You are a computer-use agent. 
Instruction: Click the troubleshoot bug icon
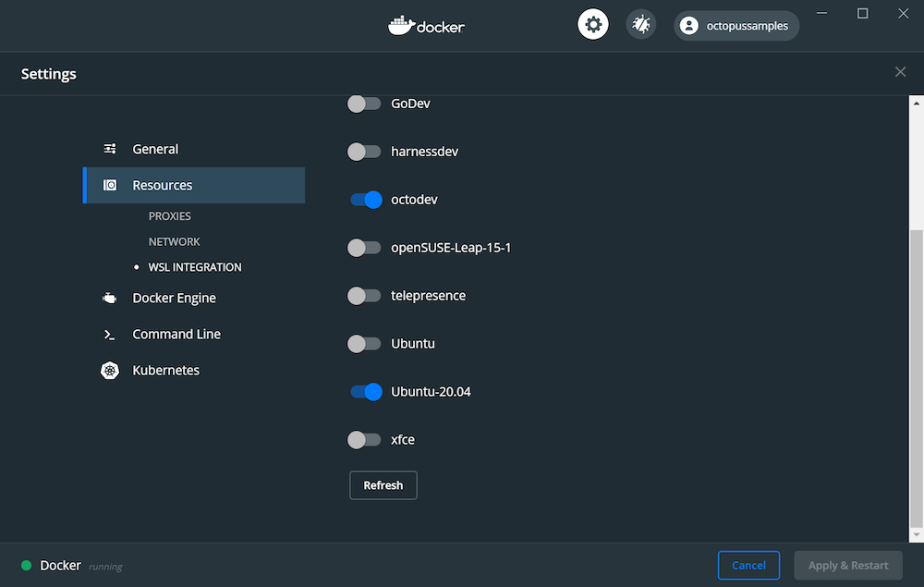(x=640, y=25)
